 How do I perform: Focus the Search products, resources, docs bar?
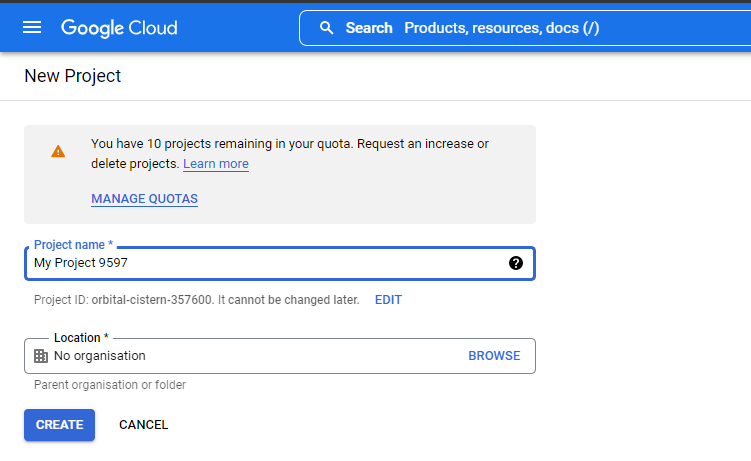pyautogui.click(x=525, y=28)
